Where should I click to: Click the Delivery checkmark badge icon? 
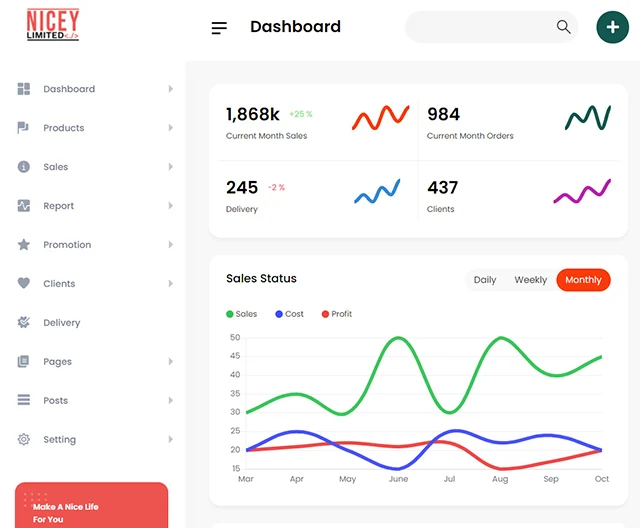(x=24, y=322)
